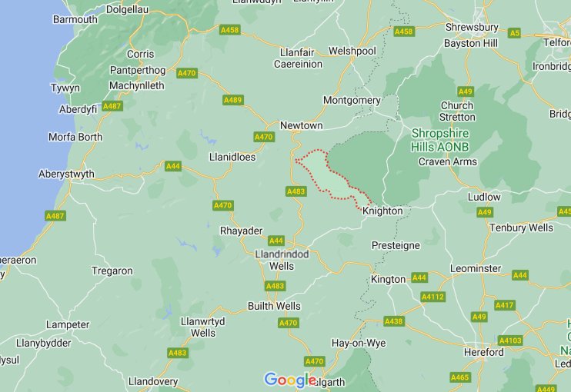Select the A417 road marker
Screen dimensions: 571x392
(x=504, y=305)
